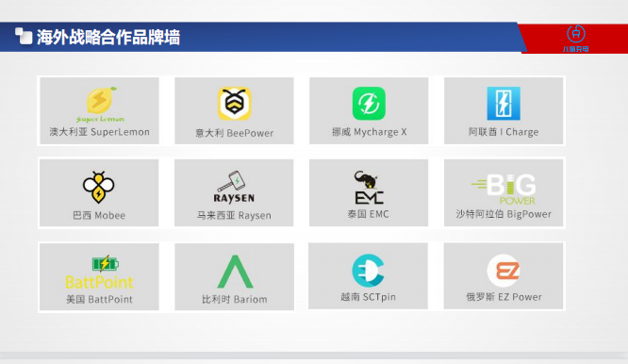
Task: Select the Raysen hammer logo
Action: 234,188
